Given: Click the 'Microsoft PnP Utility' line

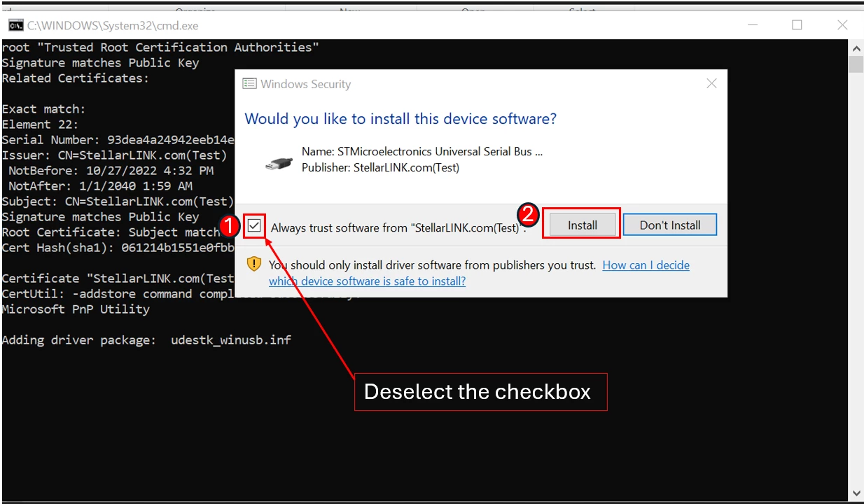Looking at the screenshot, I should 76,309.
